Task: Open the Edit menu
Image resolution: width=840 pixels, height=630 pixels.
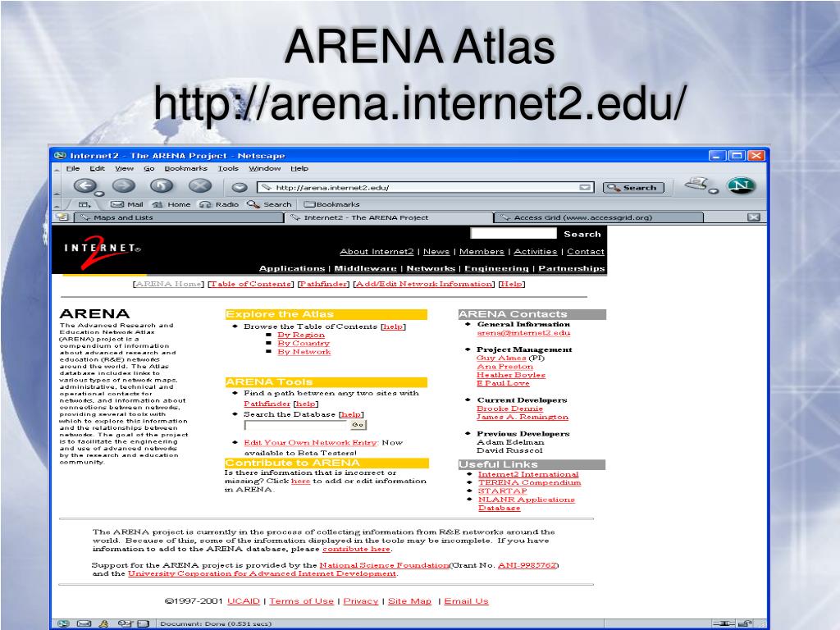Action: [97, 168]
